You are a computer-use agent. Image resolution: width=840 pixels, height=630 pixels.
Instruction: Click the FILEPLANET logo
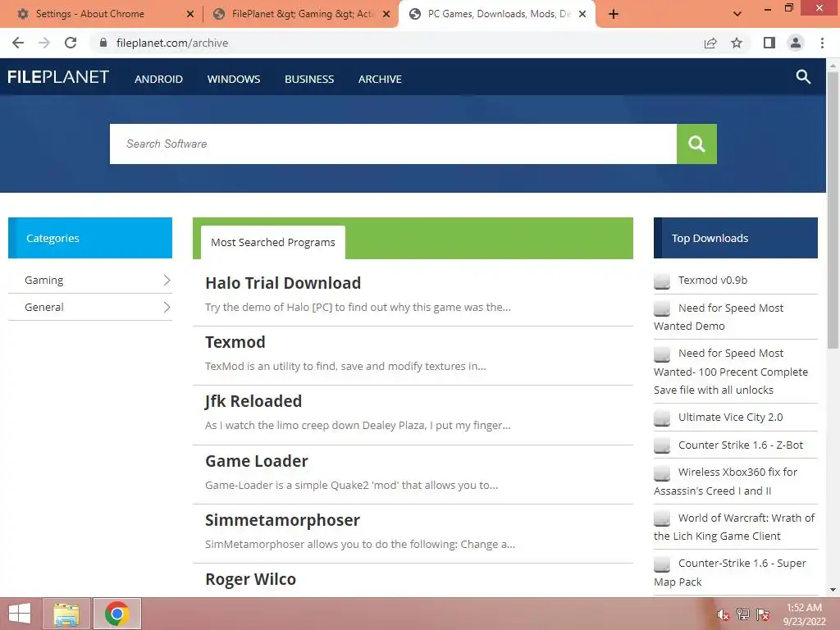tap(58, 77)
